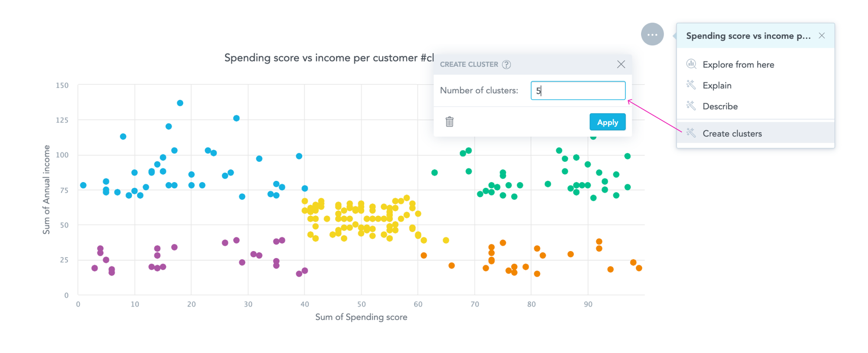868x353 pixels.
Task: Click the trash icon in the Create Cluster dialog
Action: click(450, 122)
